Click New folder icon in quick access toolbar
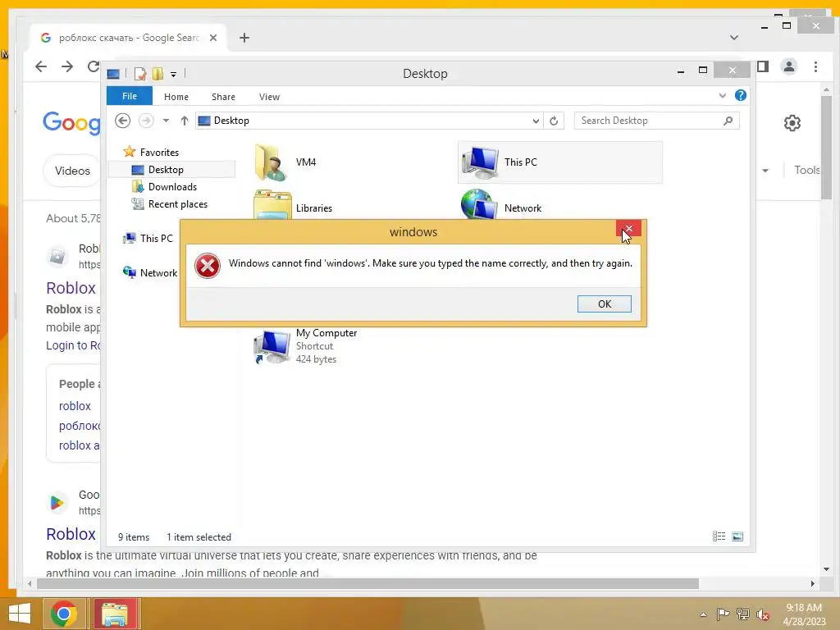The image size is (840, 630). pyautogui.click(x=157, y=73)
